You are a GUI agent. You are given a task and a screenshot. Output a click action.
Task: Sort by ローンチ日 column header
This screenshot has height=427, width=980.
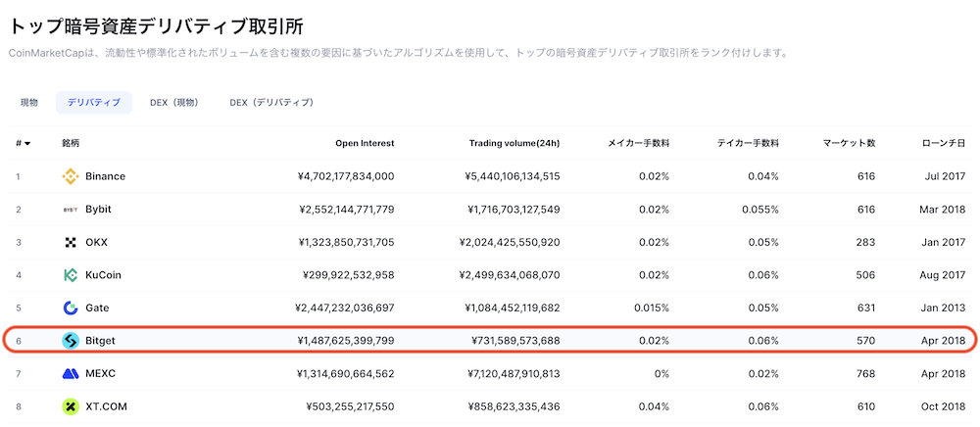pos(943,143)
